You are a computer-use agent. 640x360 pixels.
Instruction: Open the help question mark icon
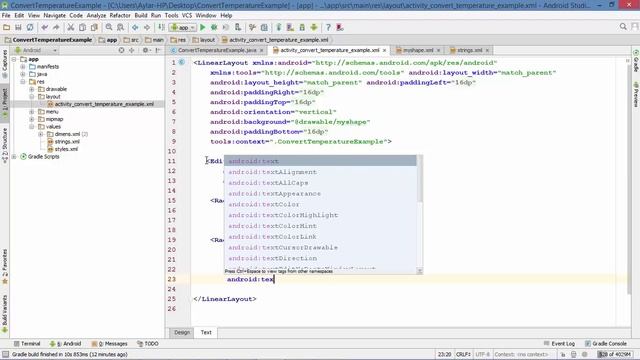328,27
